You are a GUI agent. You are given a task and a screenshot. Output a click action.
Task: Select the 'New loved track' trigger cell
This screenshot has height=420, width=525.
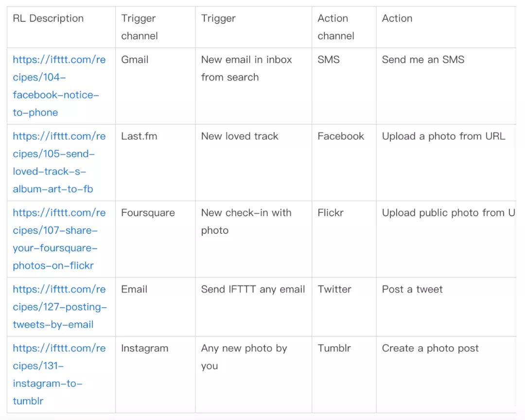pyautogui.click(x=240, y=136)
